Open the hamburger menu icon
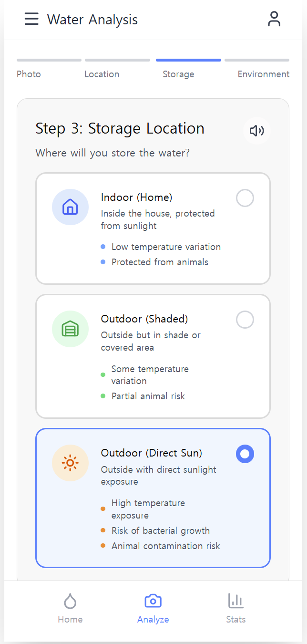This screenshot has height=644, width=307. (x=31, y=19)
